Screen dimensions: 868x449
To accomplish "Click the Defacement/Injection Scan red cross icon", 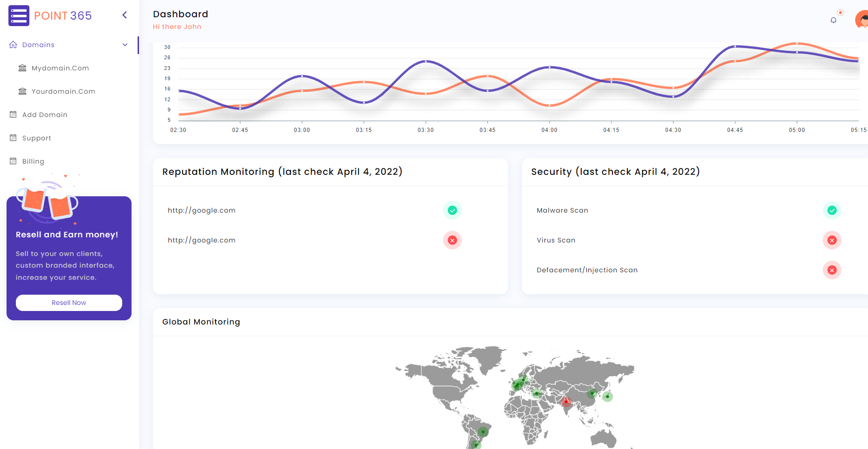I will coord(832,270).
